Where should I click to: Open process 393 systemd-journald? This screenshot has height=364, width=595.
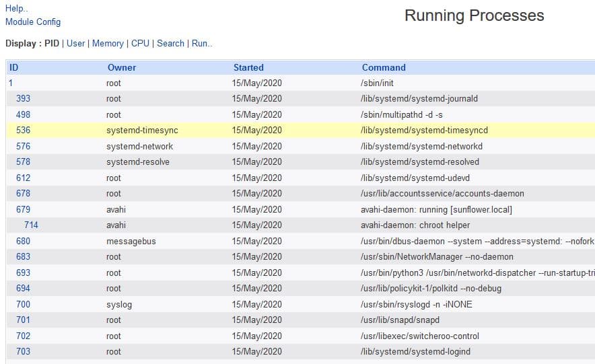[23, 98]
